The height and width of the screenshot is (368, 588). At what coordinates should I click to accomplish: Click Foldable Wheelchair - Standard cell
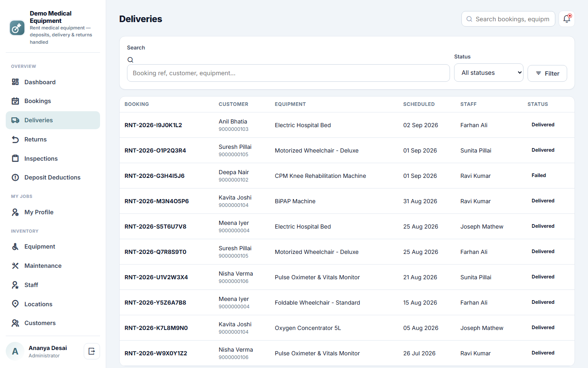coord(317,303)
